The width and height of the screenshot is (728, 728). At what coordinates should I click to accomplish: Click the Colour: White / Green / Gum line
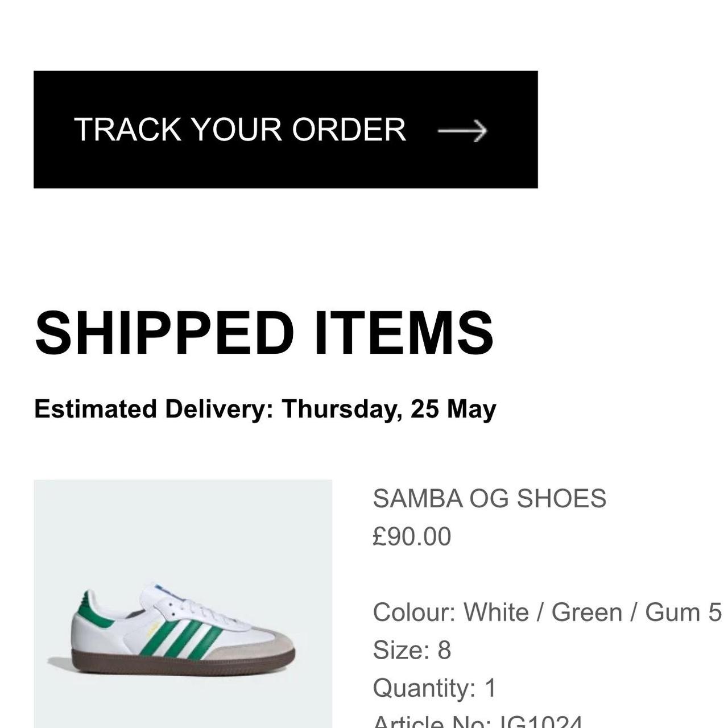(x=547, y=613)
